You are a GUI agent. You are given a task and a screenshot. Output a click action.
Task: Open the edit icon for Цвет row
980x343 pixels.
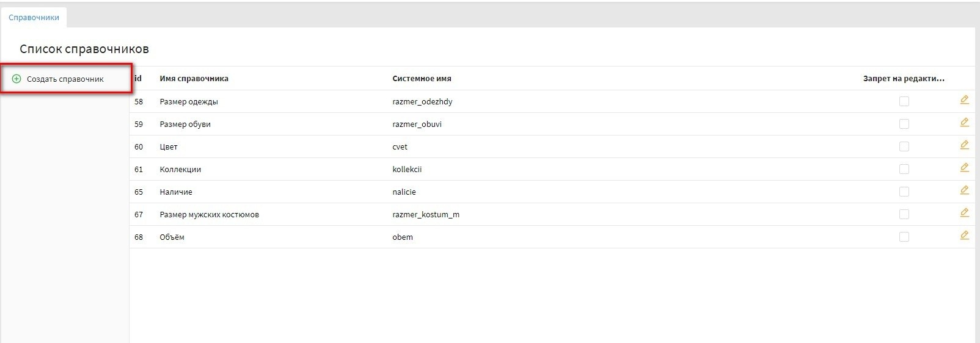pos(964,145)
